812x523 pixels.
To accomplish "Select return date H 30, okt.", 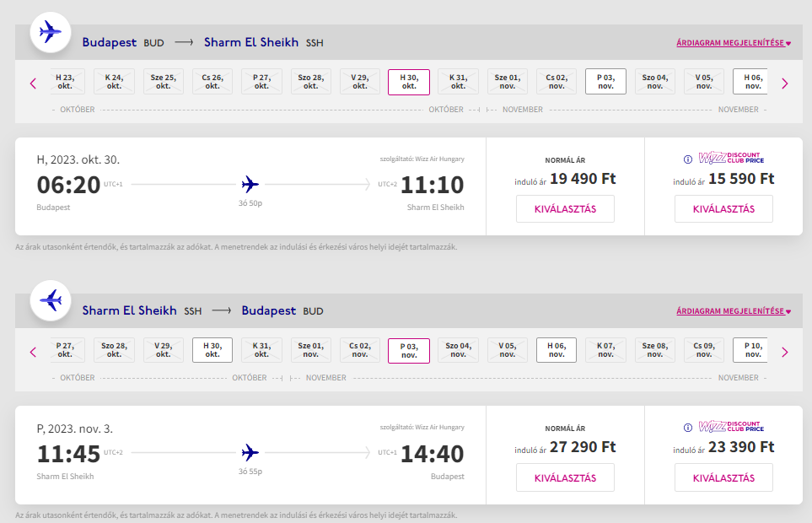I will pyautogui.click(x=212, y=350).
